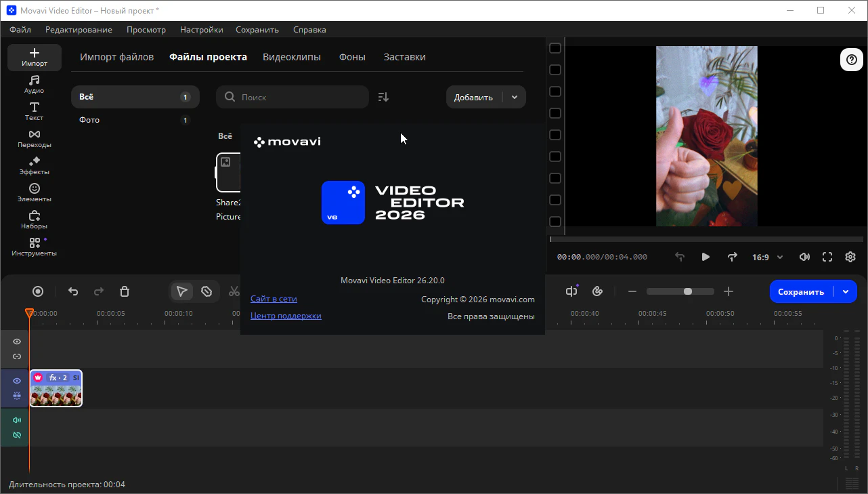Image resolution: width=868 pixels, height=494 pixels.
Task: Switch to the Заставки tab
Action: click(x=405, y=57)
